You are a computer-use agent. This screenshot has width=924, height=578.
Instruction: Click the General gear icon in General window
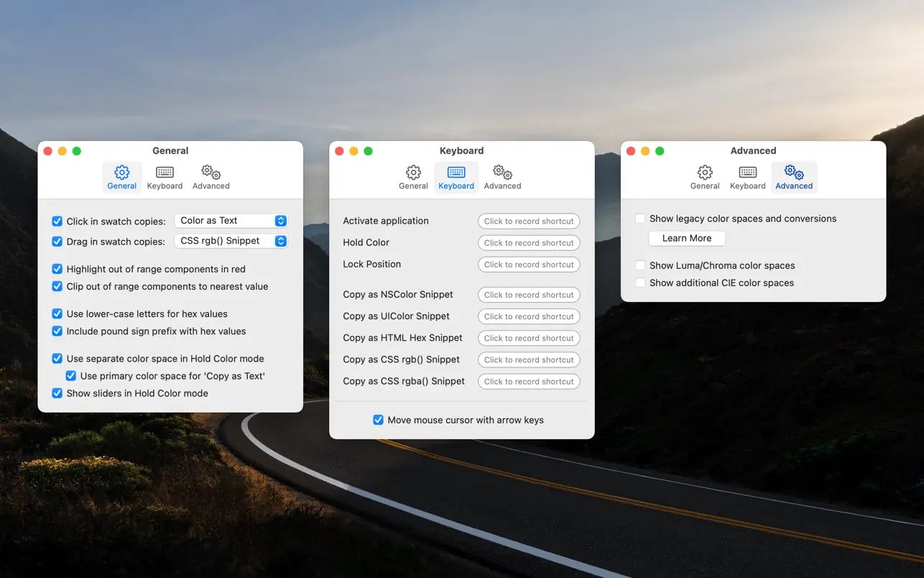[122, 173]
